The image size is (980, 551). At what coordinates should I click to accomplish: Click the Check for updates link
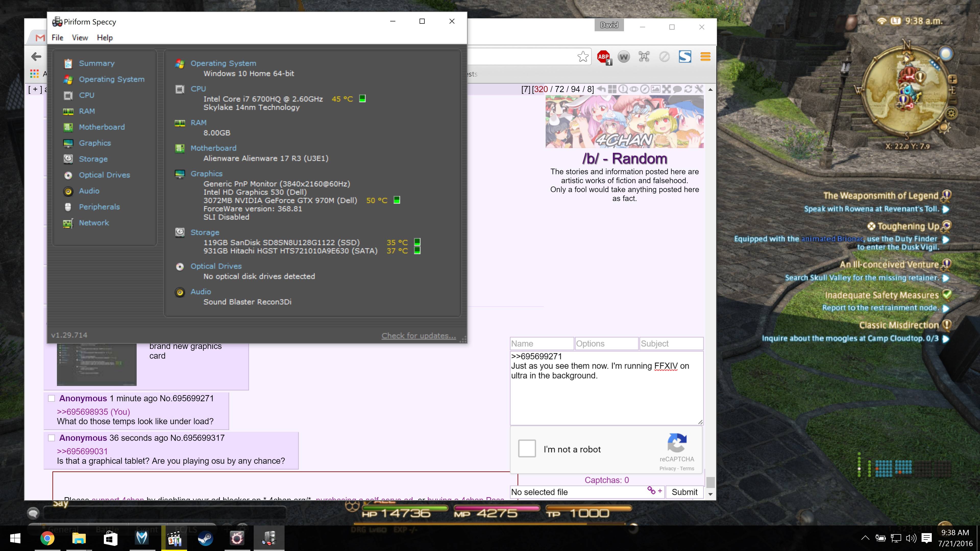pos(419,336)
